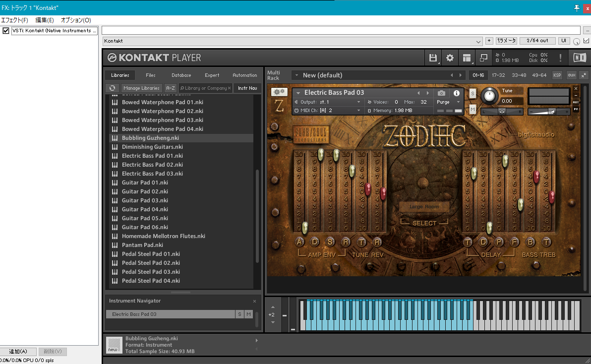The image size is (591, 364).
Task: Switch to the Files browser tab
Action: click(151, 75)
